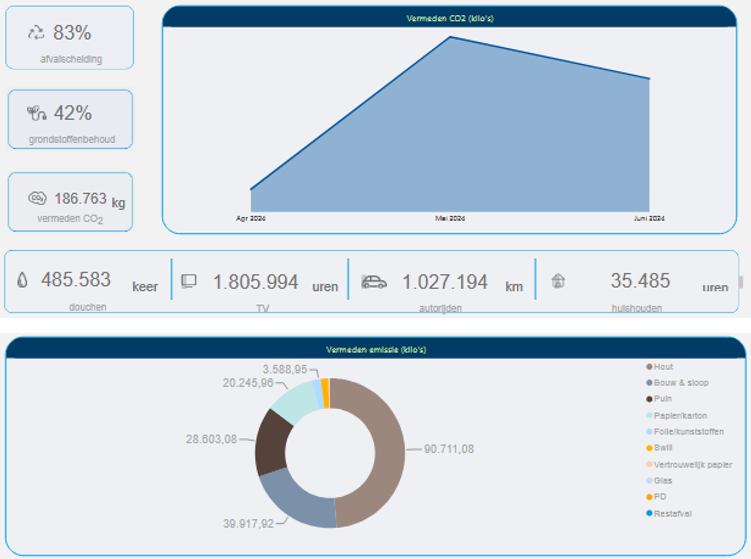Toggle Puin legend entry

click(x=663, y=398)
